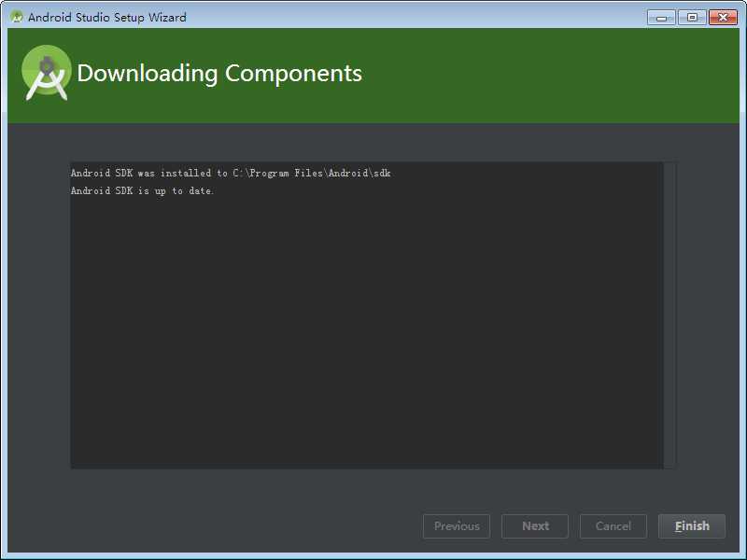The height and width of the screenshot is (560, 747).
Task: Click 'Android SDK was installed to' log line
Action: (x=231, y=173)
